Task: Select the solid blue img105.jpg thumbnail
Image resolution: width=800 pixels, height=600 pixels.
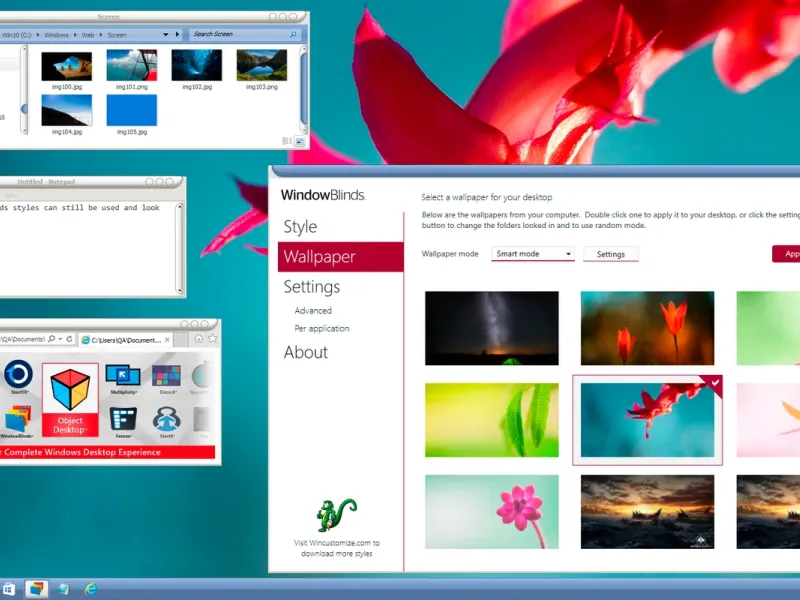Action: tap(132, 110)
